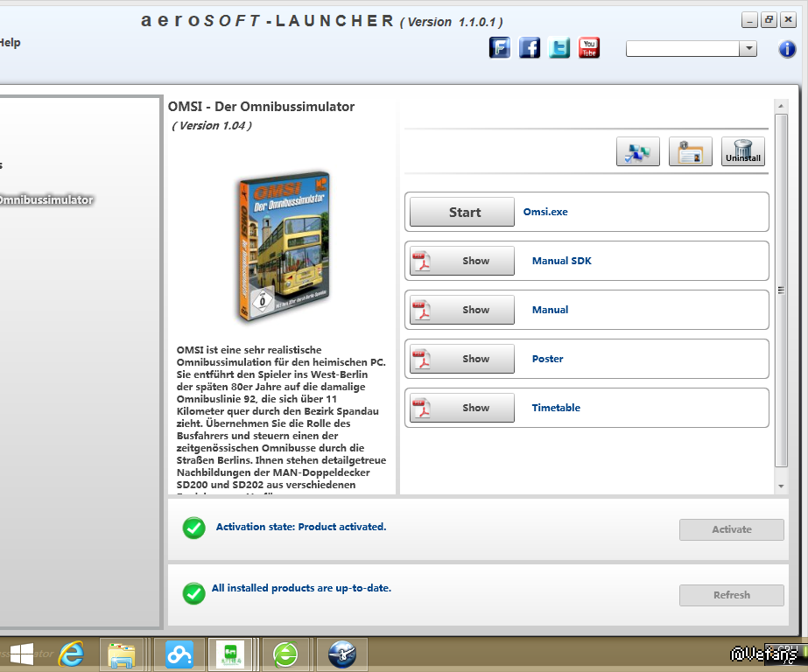Image resolution: width=808 pixels, height=672 pixels.
Task: Click the white tile taskbar icon with green logo
Action: tap(230, 654)
